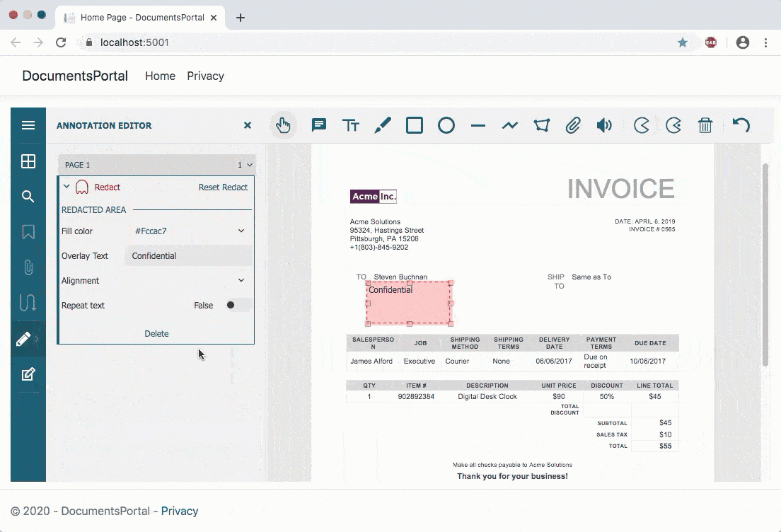
Task: Click the undo icon in the toolbar
Action: coord(741,125)
